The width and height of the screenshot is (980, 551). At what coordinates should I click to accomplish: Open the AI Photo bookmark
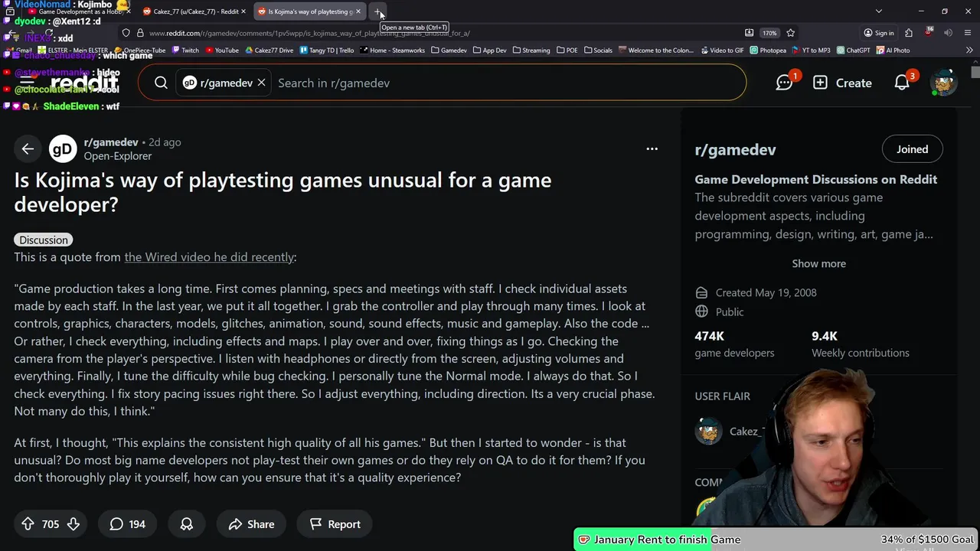pos(893,51)
